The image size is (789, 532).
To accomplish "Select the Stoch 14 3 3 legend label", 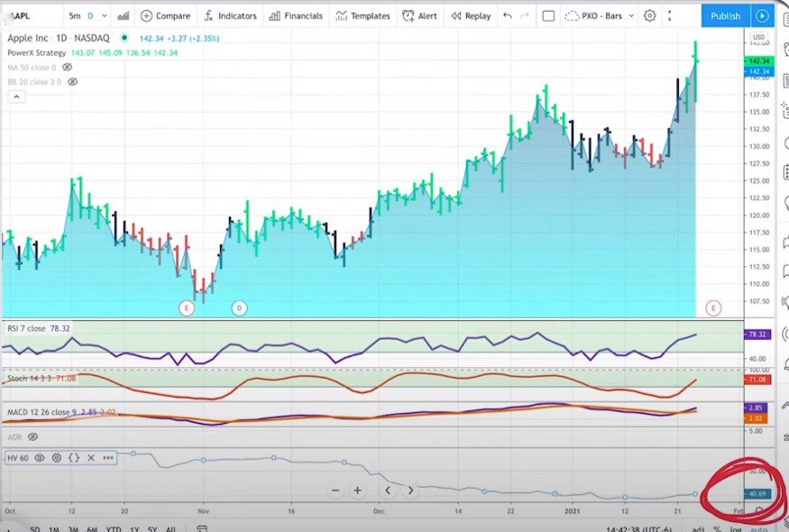I will (x=29, y=378).
